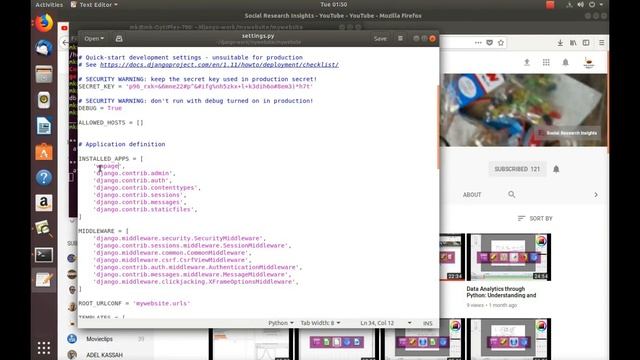Click the power icon in the top bar
The height and width of the screenshot is (360, 640).
(592, 4)
